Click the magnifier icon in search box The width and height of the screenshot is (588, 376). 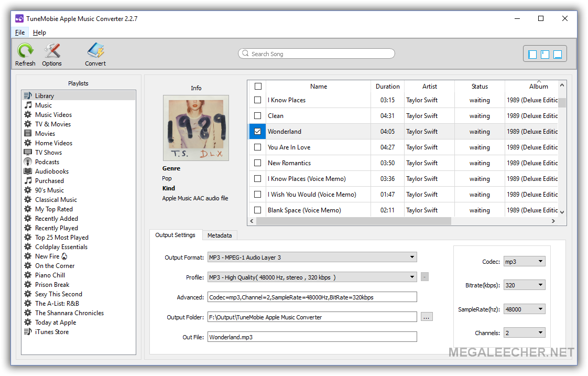[x=245, y=53]
